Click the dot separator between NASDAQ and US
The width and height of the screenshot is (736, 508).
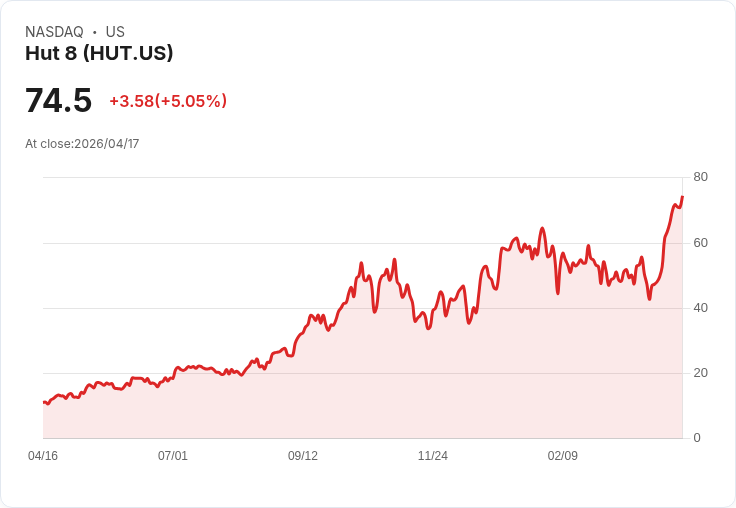(95, 32)
